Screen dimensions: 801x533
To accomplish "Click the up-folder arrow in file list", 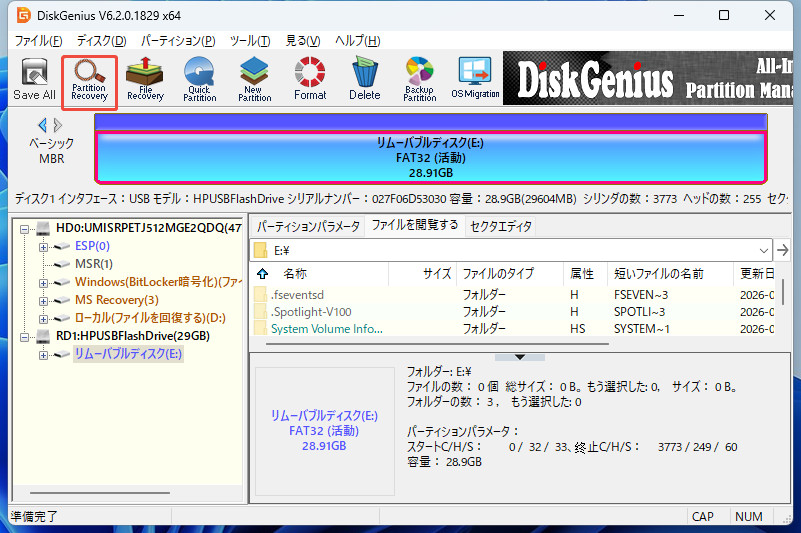I will [x=263, y=274].
